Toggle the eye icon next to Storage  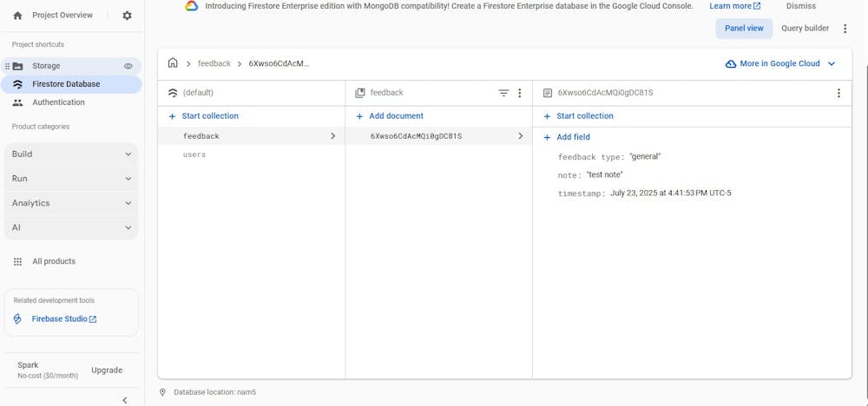click(x=128, y=66)
